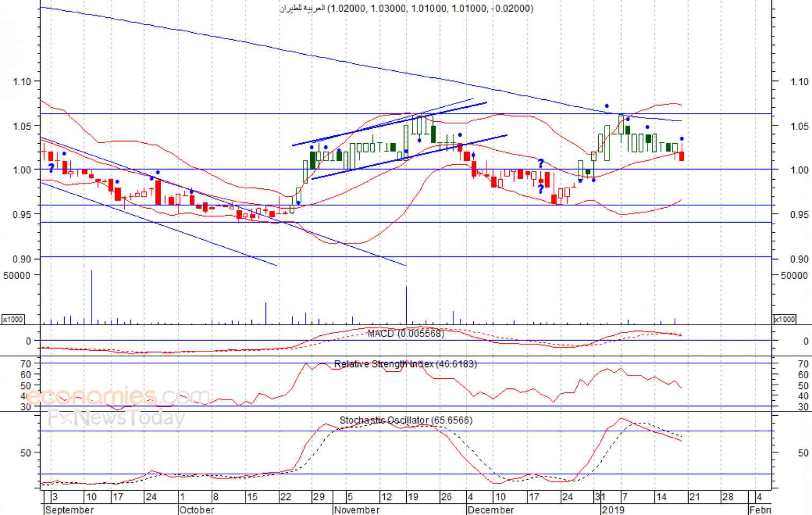The image size is (812, 515).
Task: Click the date label 28 on time axis
Action: [x=727, y=497]
